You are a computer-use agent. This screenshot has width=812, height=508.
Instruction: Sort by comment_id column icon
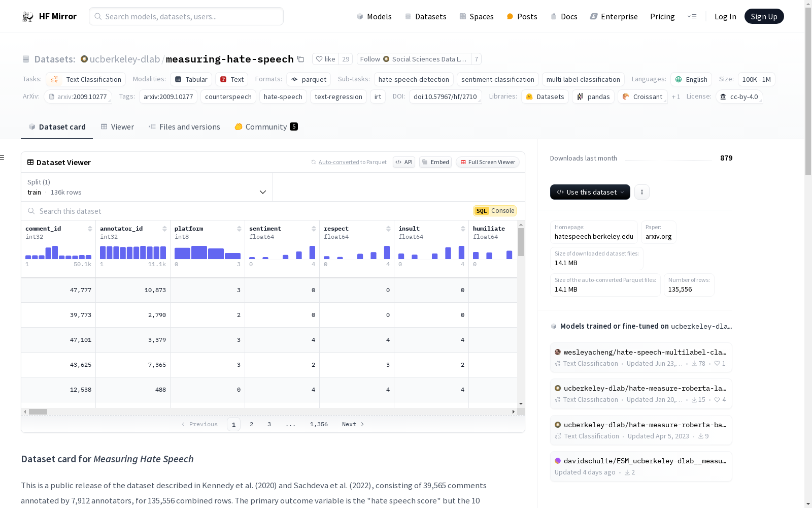point(90,229)
